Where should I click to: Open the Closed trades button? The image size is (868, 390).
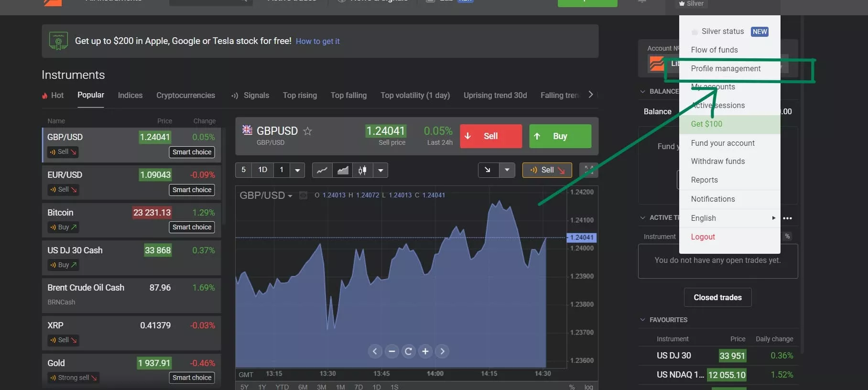click(x=717, y=297)
